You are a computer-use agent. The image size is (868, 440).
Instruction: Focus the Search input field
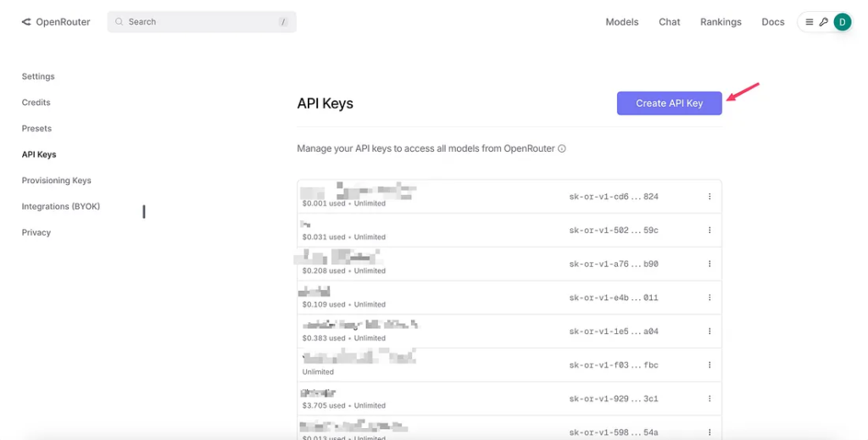pos(202,22)
